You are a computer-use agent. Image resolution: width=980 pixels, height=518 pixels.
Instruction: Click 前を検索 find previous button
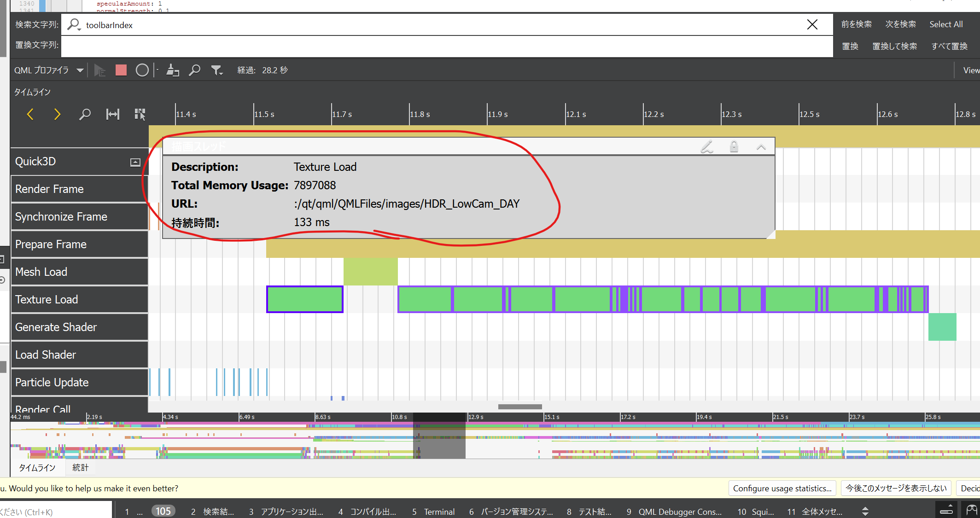coord(857,24)
